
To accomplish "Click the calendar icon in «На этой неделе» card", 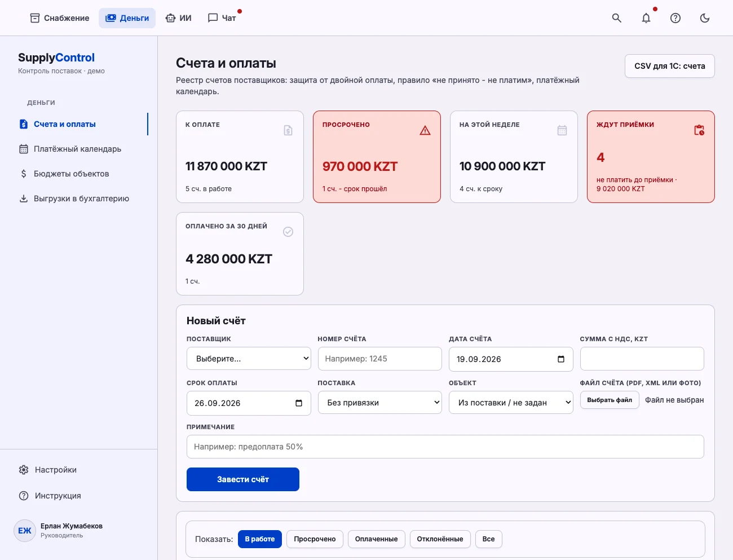I will (562, 130).
